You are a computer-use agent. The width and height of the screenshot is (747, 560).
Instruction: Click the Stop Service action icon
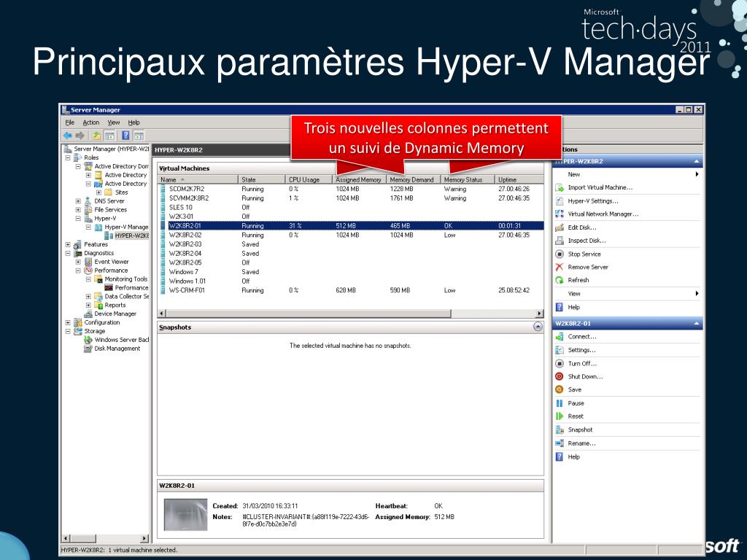click(560, 254)
